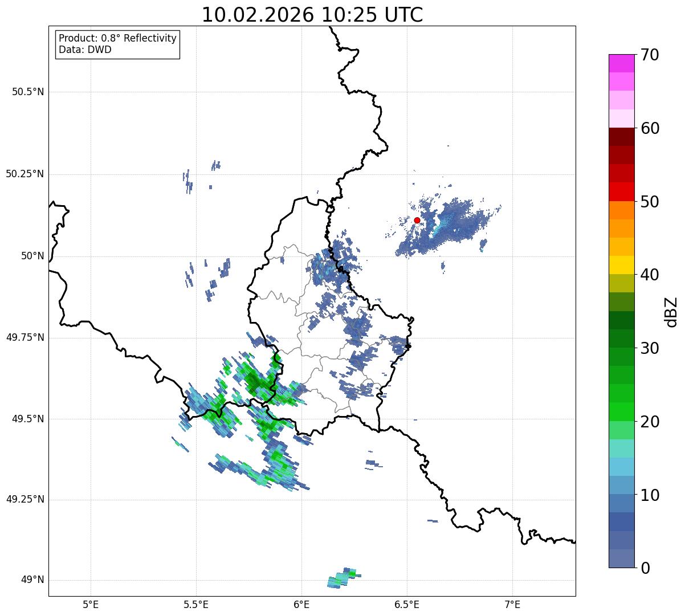Click the dark maroon colorbar segment below 60
The image size is (685, 616).
621,137
